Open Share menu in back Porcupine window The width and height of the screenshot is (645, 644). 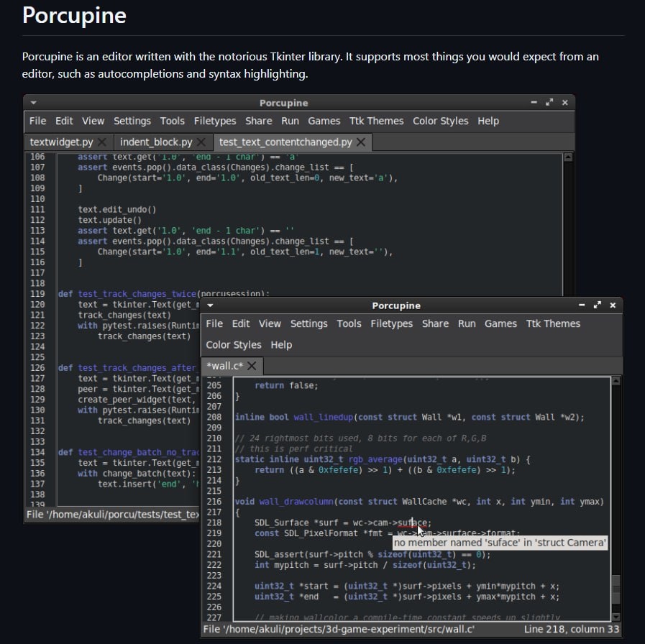(x=259, y=121)
